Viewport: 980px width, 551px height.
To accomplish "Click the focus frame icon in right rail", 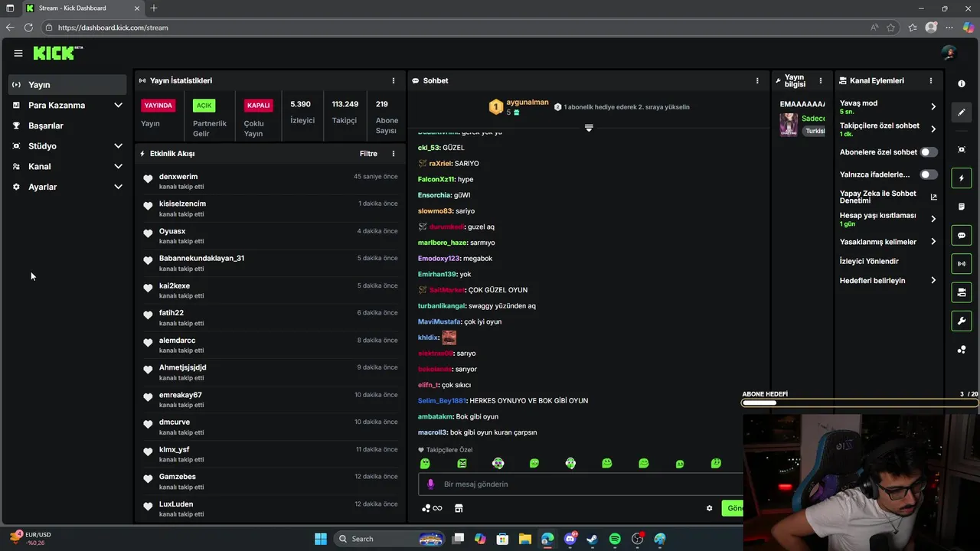I will (x=962, y=149).
